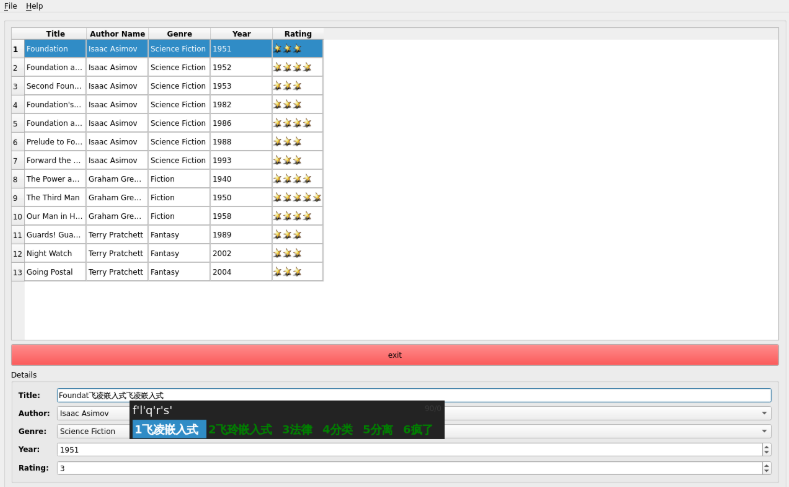Choose IME candidate 6 疯了
The width and height of the screenshot is (789, 487).
418,429
